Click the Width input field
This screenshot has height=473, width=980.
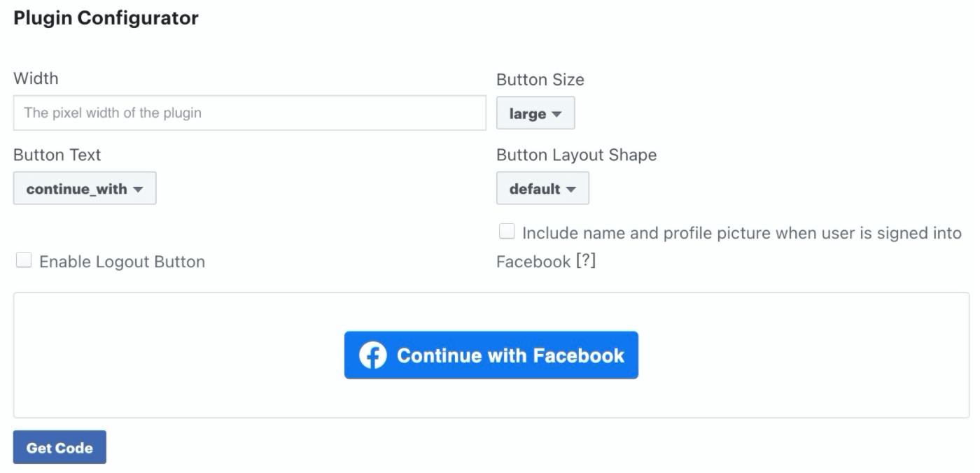click(249, 113)
